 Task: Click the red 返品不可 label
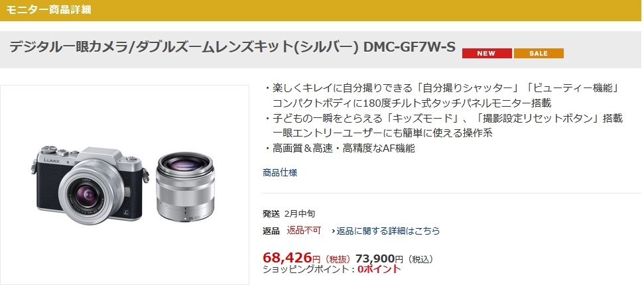point(304,231)
